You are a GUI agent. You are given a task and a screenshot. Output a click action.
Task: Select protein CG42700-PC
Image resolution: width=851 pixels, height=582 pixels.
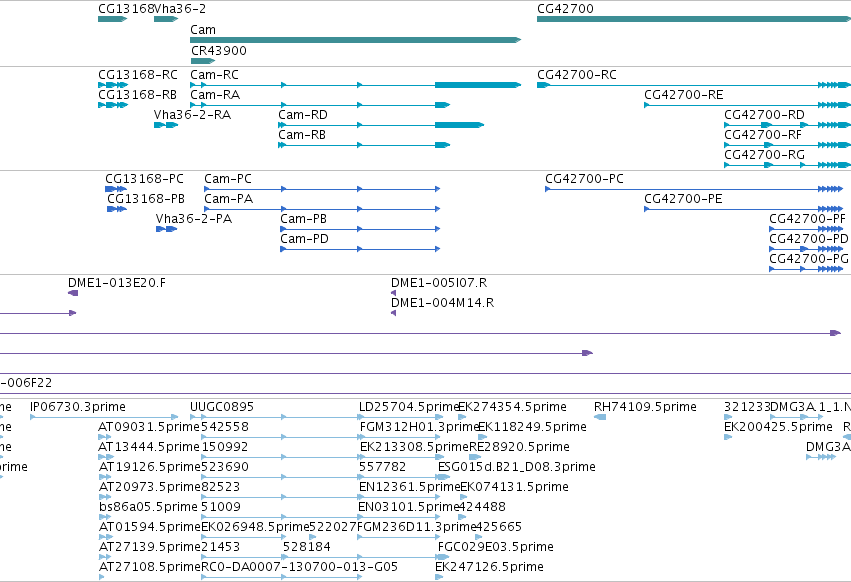click(694, 189)
